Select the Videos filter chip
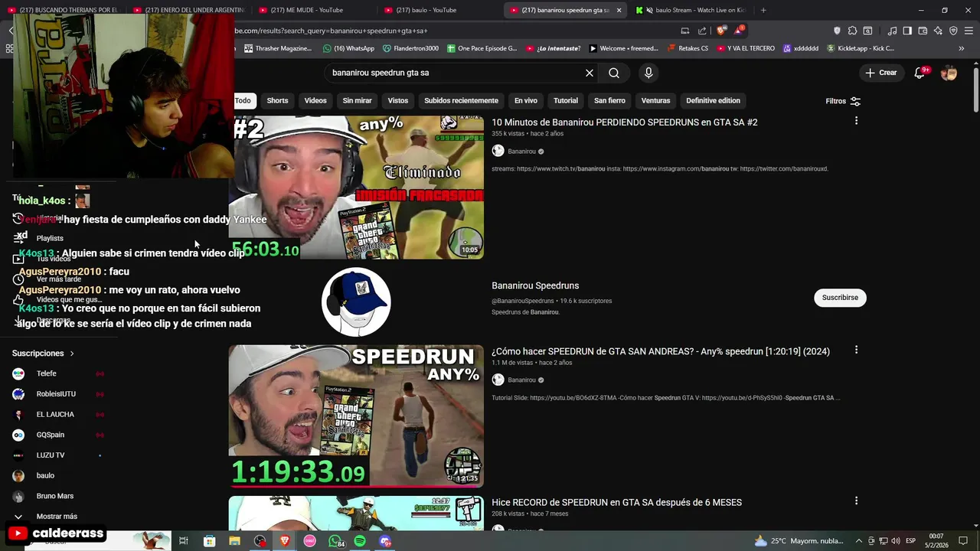This screenshot has width=980, height=551. click(x=315, y=100)
